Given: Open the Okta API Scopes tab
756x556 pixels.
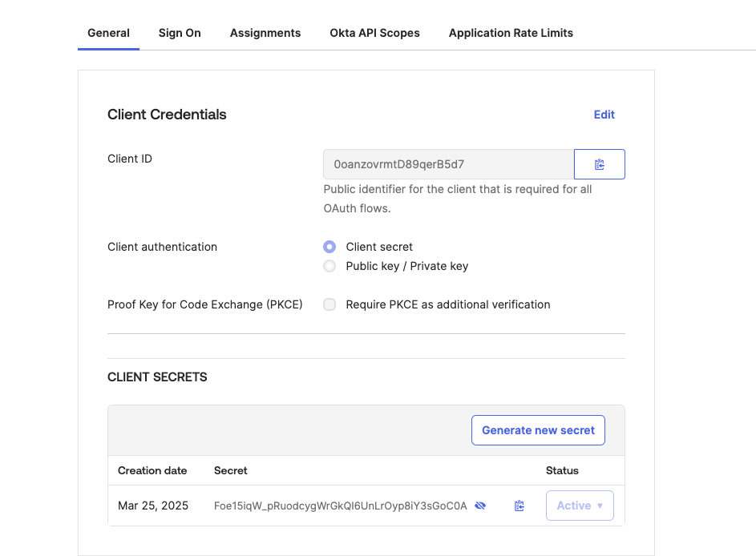Looking at the screenshot, I should tap(374, 33).
